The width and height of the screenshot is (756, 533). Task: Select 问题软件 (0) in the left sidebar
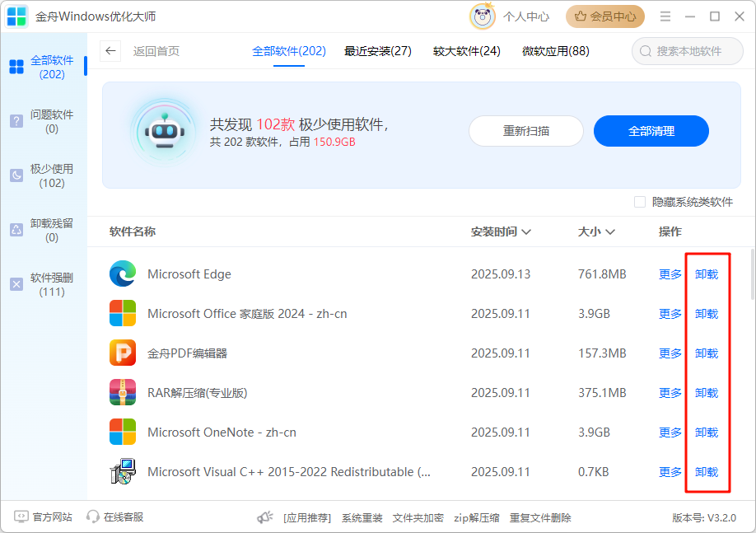tap(43, 122)
